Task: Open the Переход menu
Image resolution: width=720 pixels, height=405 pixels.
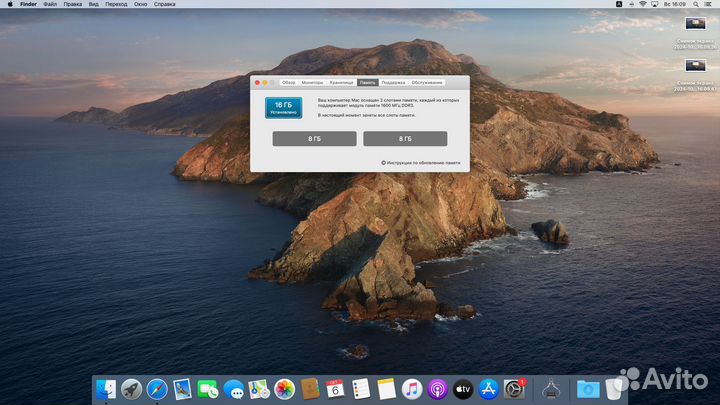Action: (x=116, y=4)
